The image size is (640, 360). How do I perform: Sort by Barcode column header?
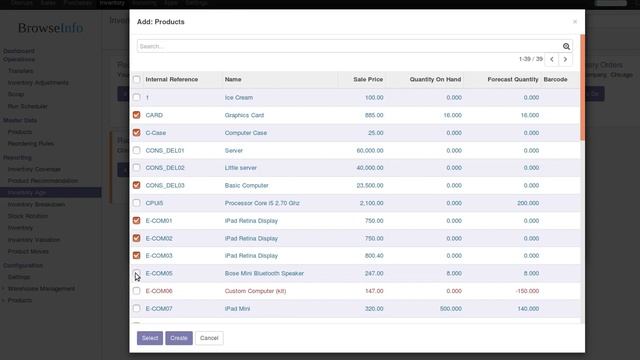(556, 79)
